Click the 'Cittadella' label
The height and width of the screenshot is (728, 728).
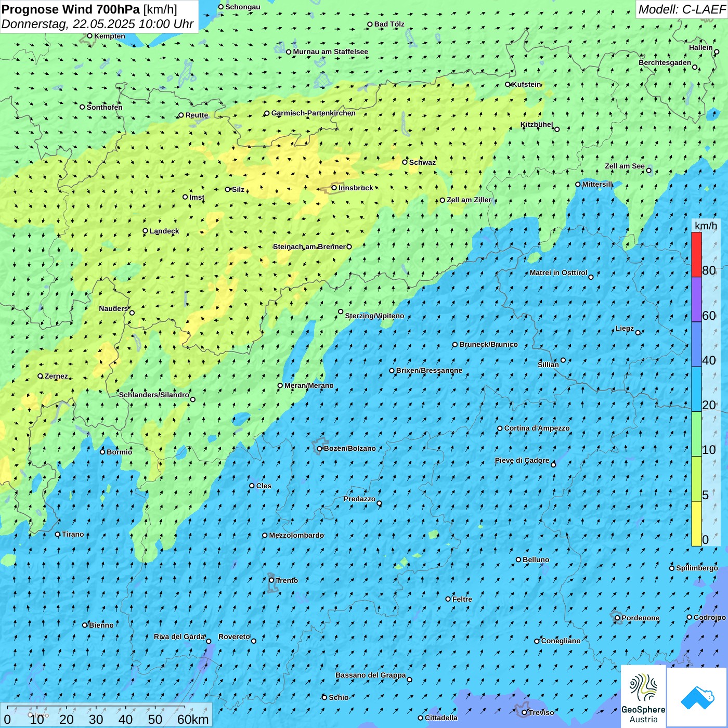click(441, 718)
